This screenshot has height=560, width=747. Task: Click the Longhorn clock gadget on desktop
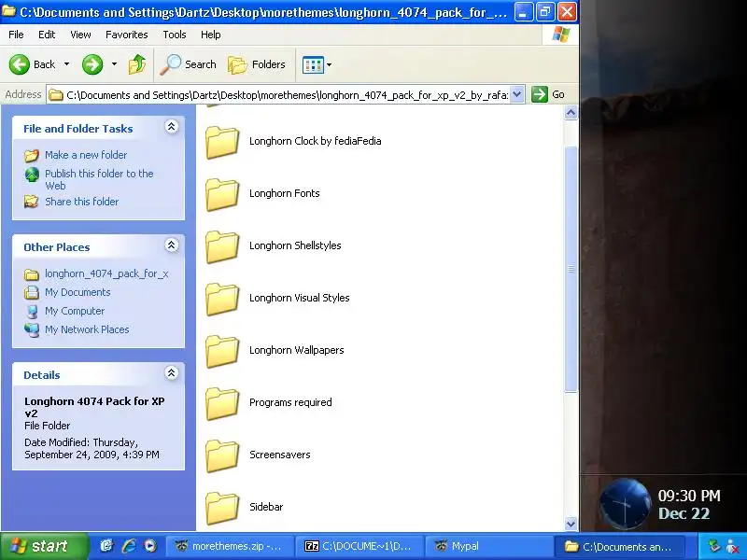625,504
